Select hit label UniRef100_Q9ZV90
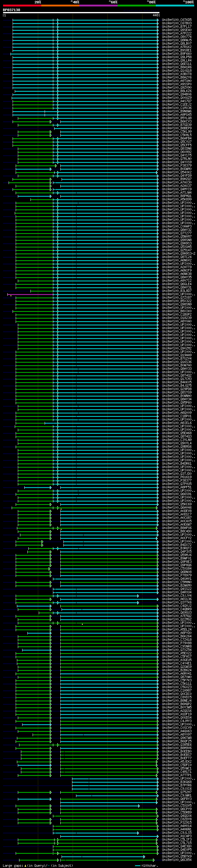The image size is (197, 868). 177,88
